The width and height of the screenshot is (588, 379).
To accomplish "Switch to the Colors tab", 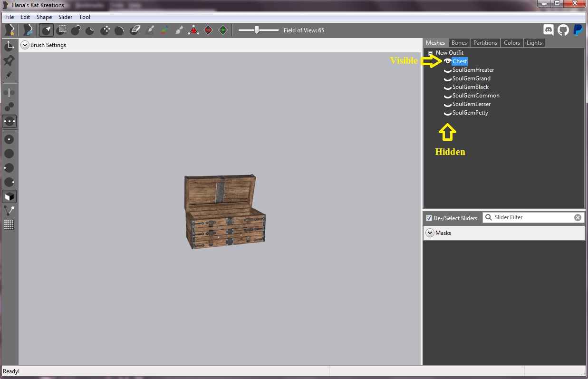I will pyautogui.click(x=512, y=43).
